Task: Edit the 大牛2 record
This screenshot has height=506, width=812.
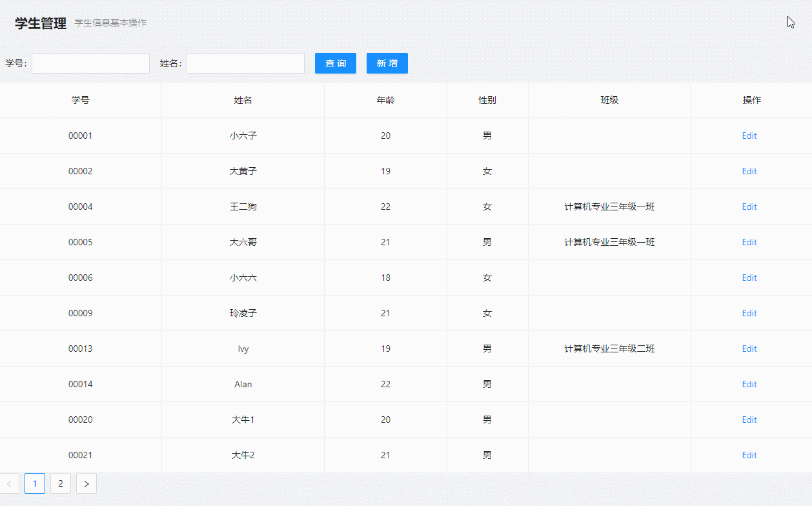Action: point(749,455)
